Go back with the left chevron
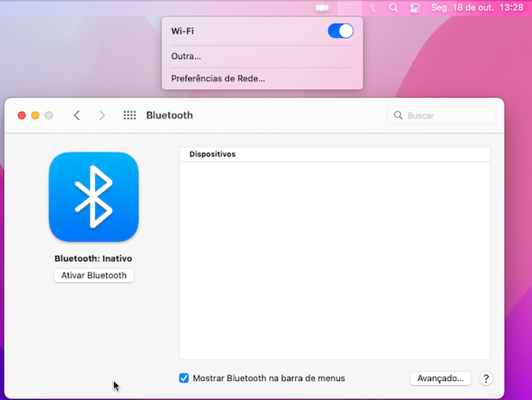Image resolution: width=532 pixels, height=400 pixels. coord(76,116)
